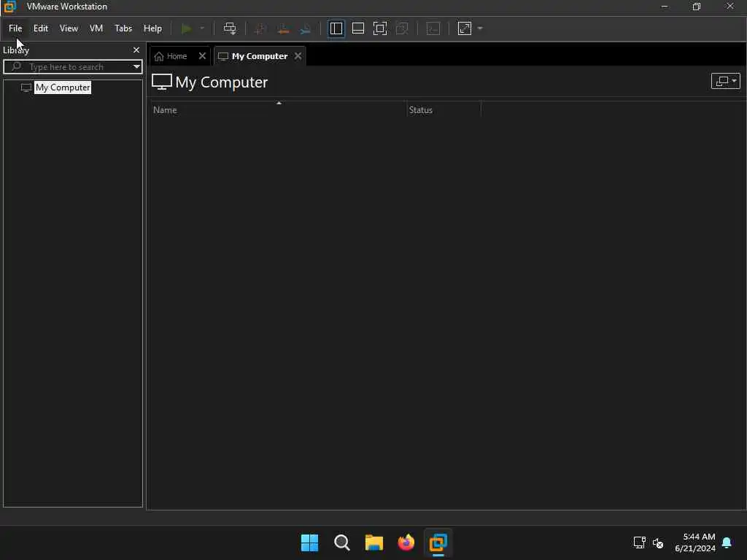
Task: Close the Home tab
Action: tap(202, 56)
